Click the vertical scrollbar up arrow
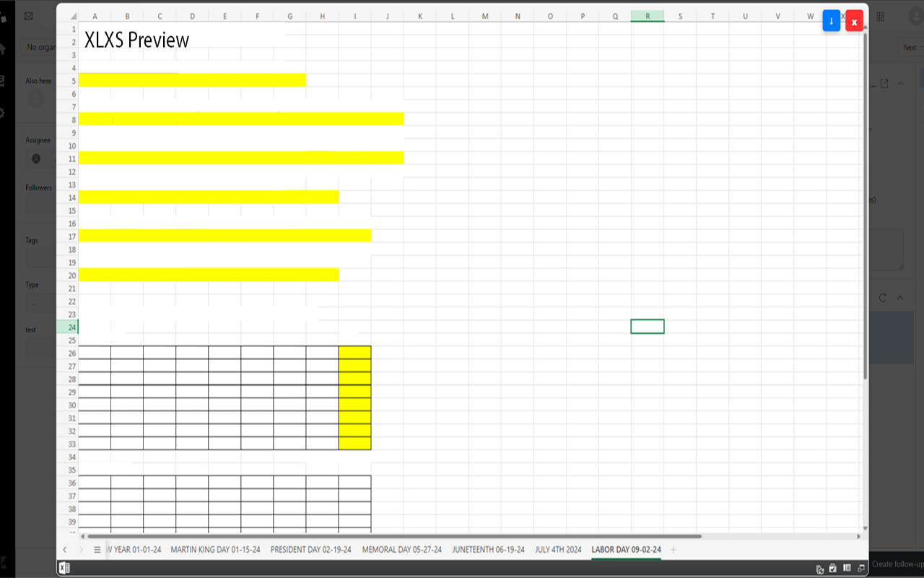The image size is (924, 578). tap(865, 27)
